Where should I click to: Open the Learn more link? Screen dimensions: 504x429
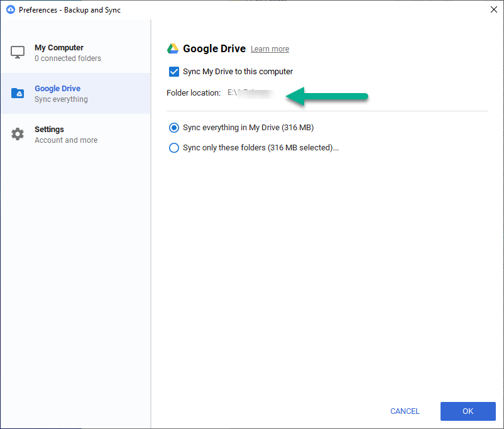coord(270,48)
